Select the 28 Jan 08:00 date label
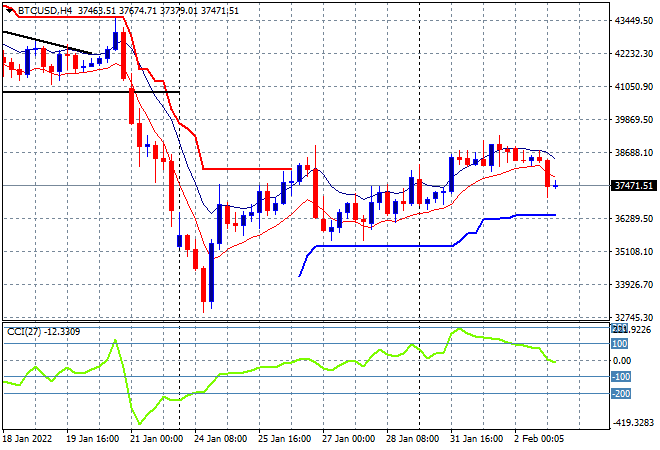 [x=412, y=439]
